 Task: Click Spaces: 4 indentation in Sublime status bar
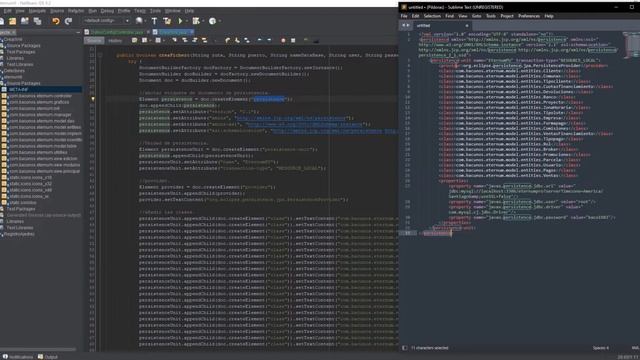[601, 348]
